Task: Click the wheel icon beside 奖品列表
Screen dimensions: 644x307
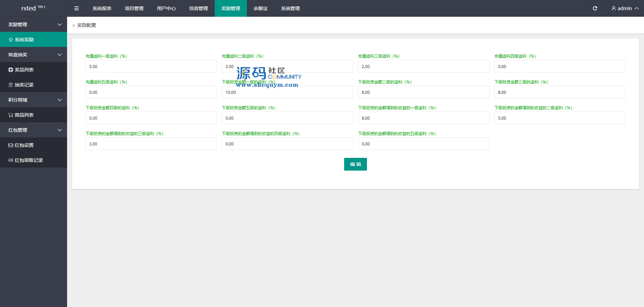Action: click(11, 70)
